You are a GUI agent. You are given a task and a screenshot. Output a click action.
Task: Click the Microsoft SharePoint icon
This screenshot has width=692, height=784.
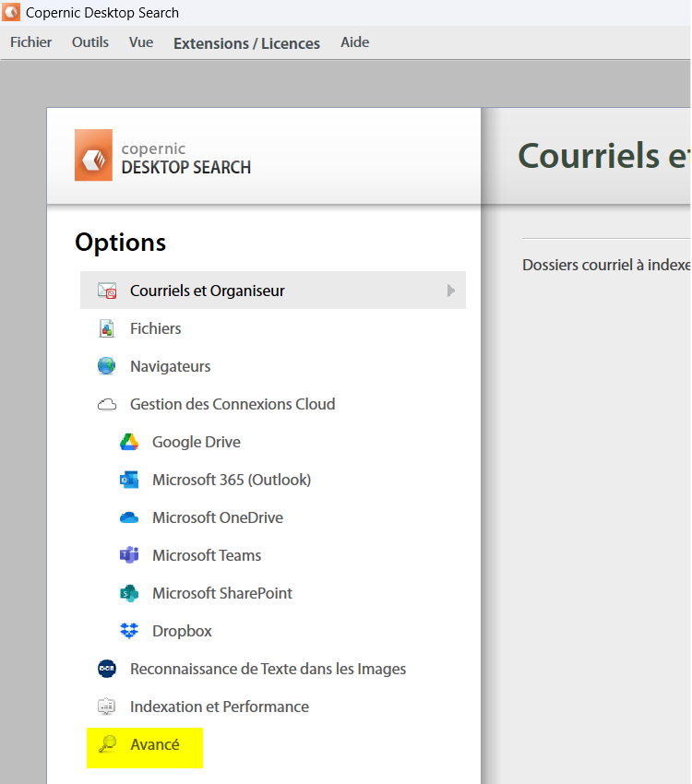(129, 593)
